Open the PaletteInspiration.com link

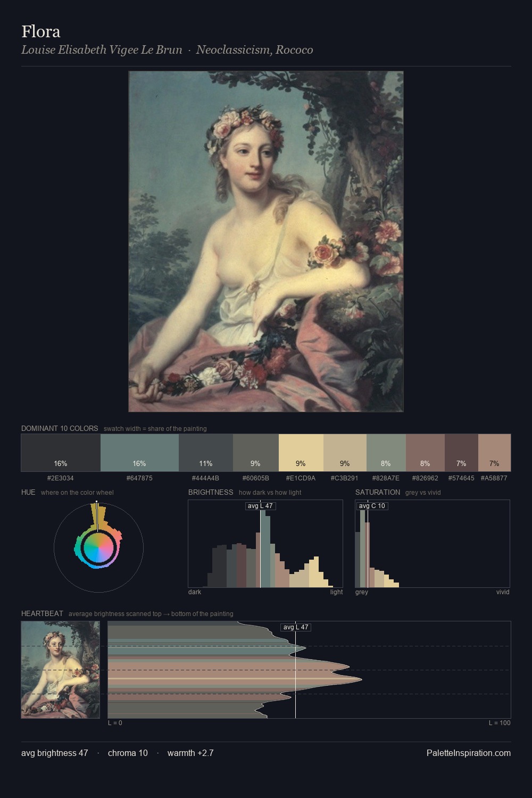coord(469,753)
